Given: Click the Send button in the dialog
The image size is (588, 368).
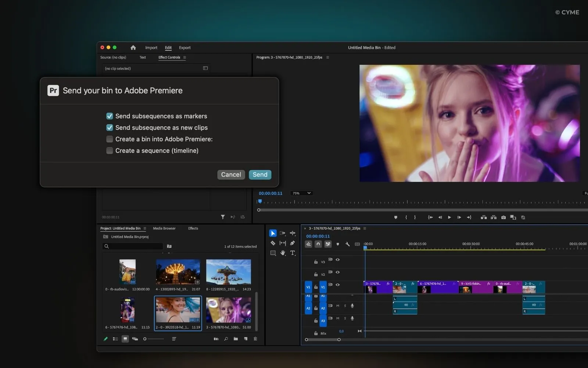Looking at the screenshot, I should pos(260,174).
